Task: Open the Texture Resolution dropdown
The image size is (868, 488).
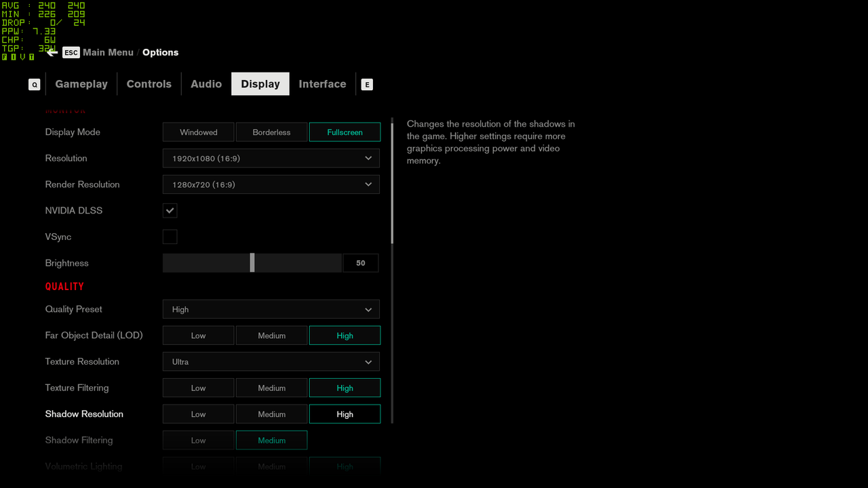Action: click(x=271, y=362)
